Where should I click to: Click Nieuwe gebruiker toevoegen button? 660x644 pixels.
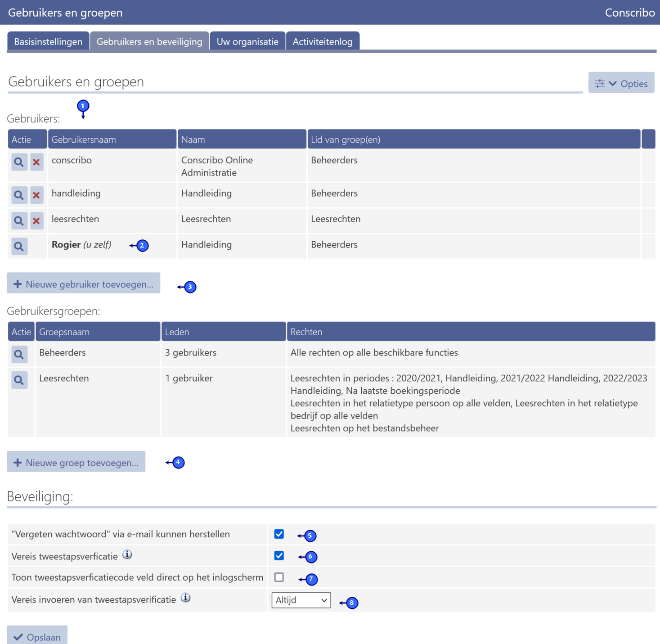coord(83,284)
